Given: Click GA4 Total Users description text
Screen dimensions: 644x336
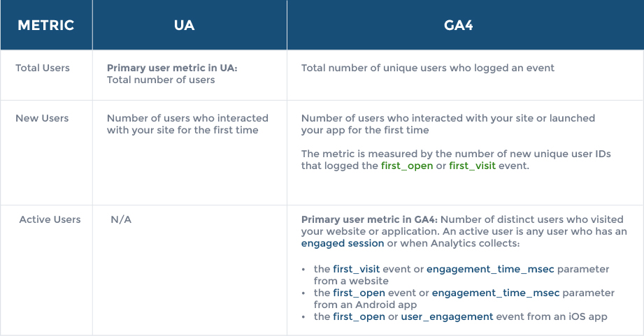Looking at the screenshot, I should [x=427, y=68].
